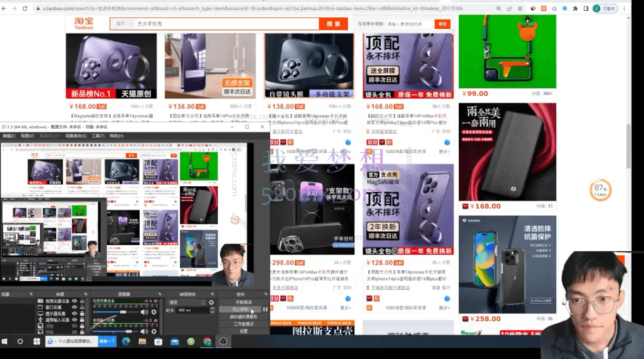
Task: Open OBS 视图(V) menu
Action: (x=28, y=136)
